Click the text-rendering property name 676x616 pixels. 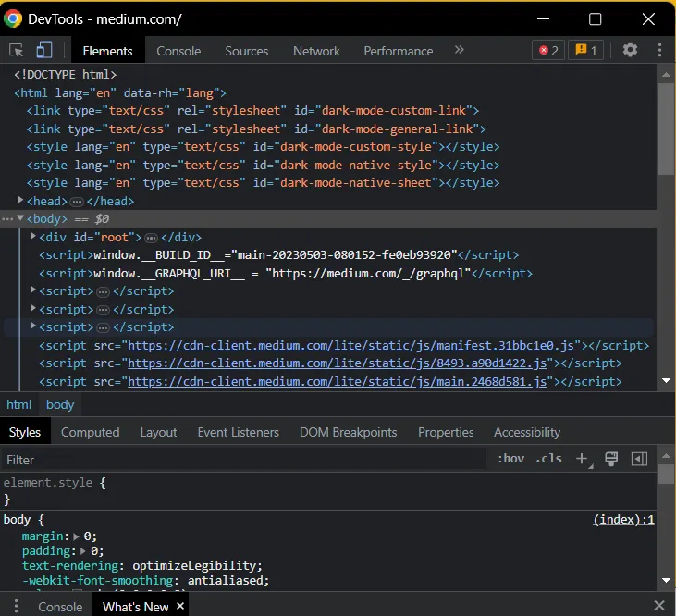click(x=70, y=565)
